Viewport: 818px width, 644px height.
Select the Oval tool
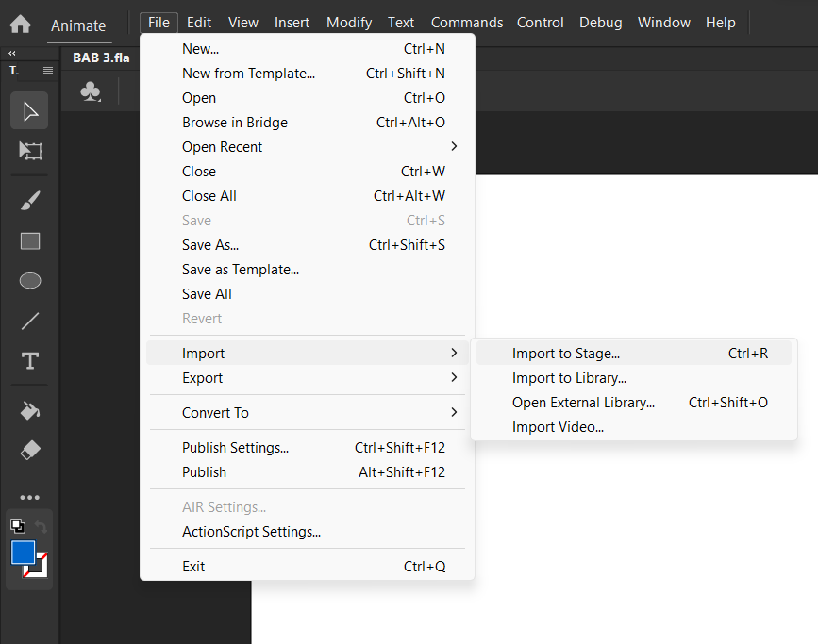pos(30,281)
